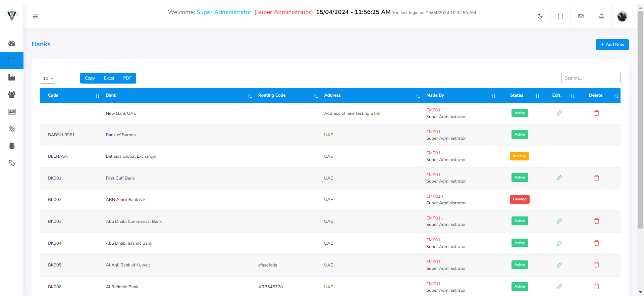Screen dimensions: 644x296
Task: Click the BABSHJ0961 code cell
Action: (61, 135)
